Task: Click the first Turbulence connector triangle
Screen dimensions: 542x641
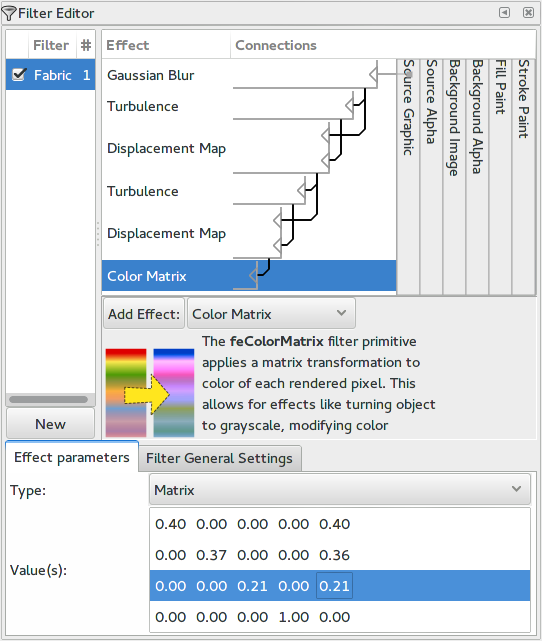Action: click(x=349, y=105)
